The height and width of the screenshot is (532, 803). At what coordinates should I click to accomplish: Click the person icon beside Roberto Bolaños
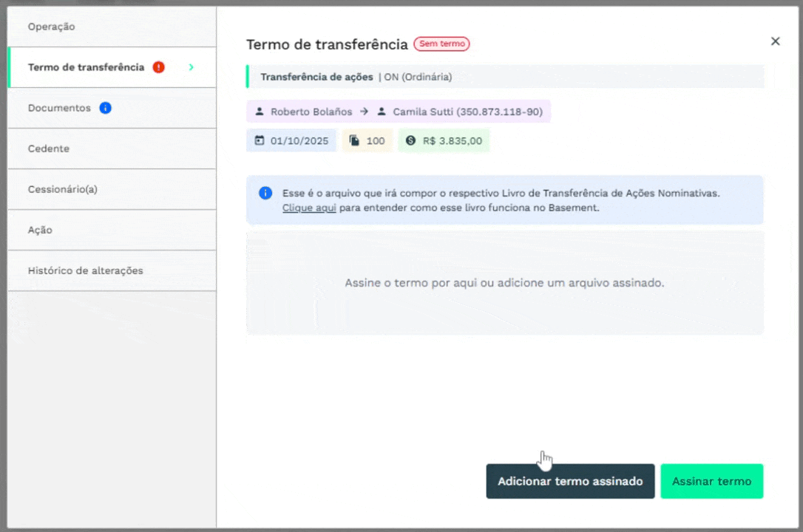click(260, 111)
